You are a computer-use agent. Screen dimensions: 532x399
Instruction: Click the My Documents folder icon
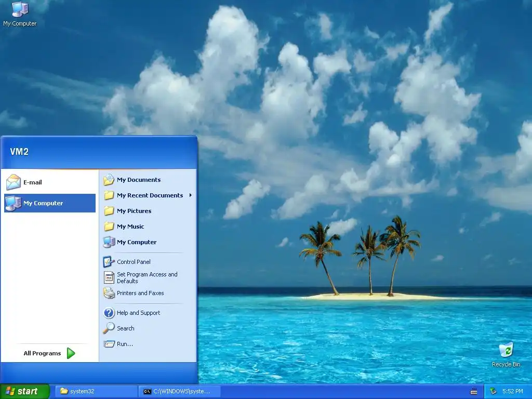coord(109,180)
